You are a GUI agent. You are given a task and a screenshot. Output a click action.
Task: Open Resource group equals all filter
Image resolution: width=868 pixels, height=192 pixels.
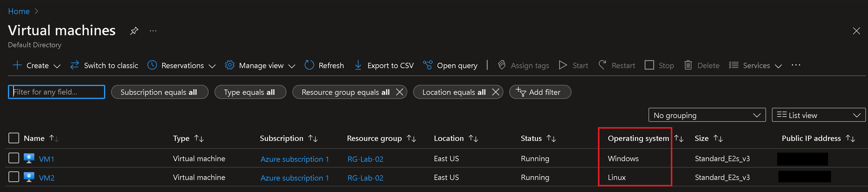coord(345,92)
